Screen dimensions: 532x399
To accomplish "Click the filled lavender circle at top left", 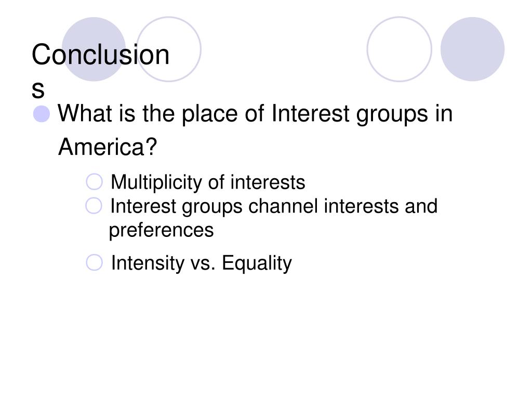I will coord(94,49).
